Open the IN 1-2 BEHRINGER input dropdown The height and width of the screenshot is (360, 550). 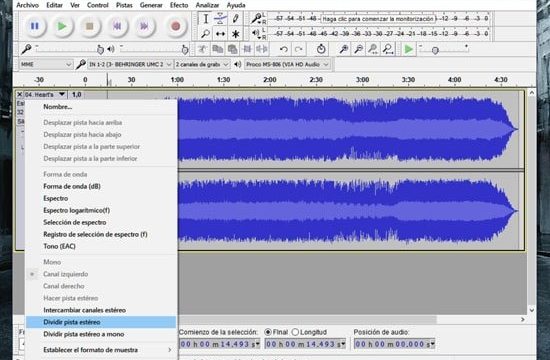(x=129, y=64)
